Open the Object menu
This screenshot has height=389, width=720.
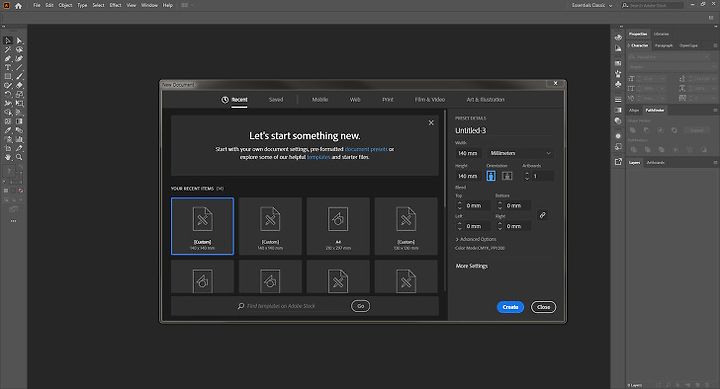65,6
